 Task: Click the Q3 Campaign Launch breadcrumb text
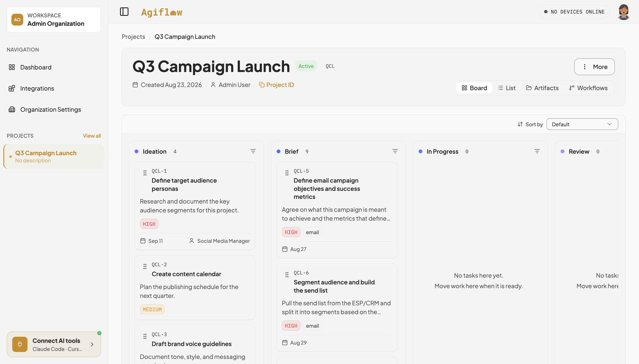tap(185, 37)
